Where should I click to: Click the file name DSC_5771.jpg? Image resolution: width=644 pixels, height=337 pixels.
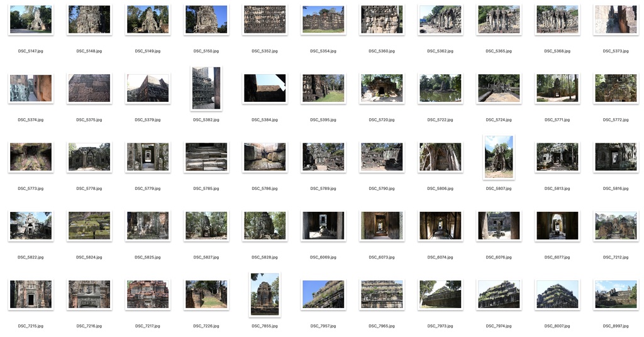coord(557,120)
